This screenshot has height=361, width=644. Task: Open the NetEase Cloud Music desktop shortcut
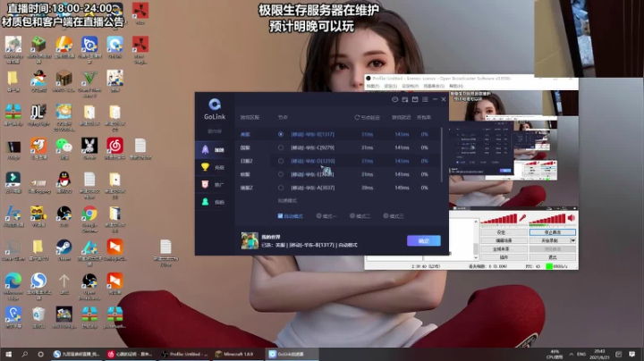pyautogui.click(x=115, y=148)
